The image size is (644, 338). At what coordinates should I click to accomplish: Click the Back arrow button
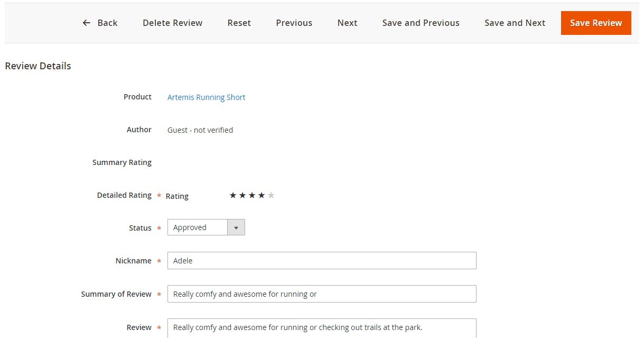click(100, 23)
